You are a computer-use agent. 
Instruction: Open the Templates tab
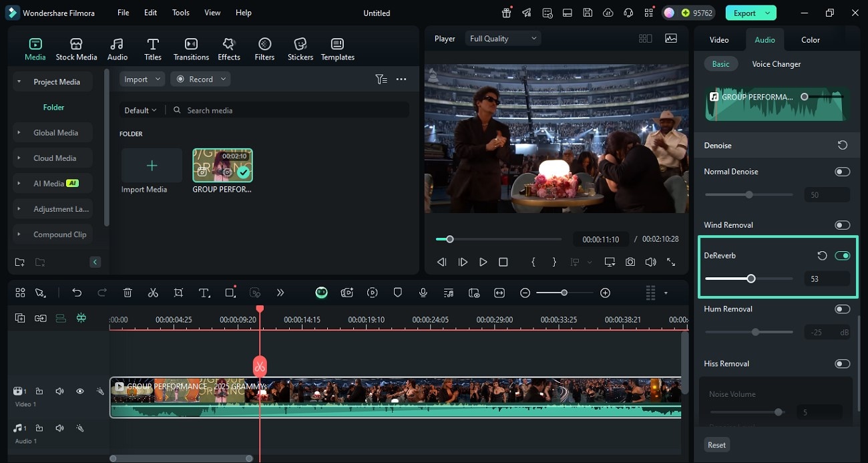[338, 49]
